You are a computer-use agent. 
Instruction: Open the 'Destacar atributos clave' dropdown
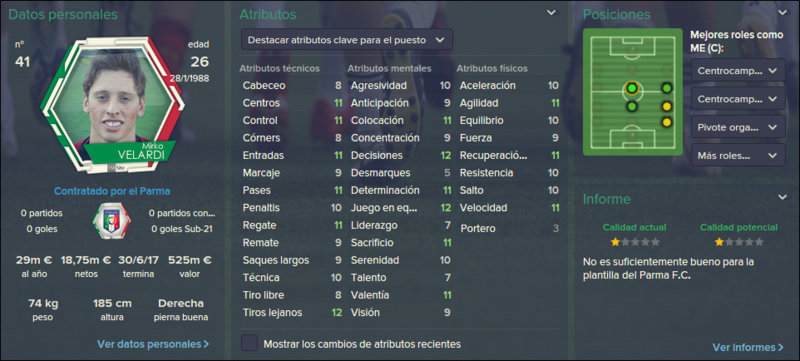pyautogui.click(x=346, y=39)
